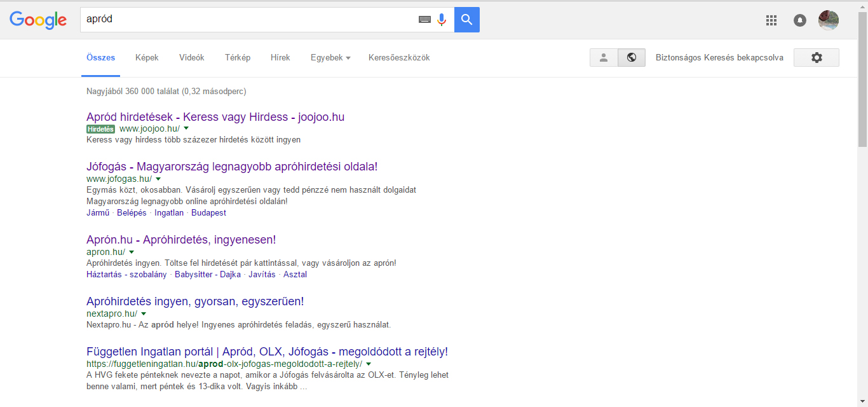Open Független Ingatlan portál result
The height and width of the screenshot is (407, 868).
pos(267,352)
